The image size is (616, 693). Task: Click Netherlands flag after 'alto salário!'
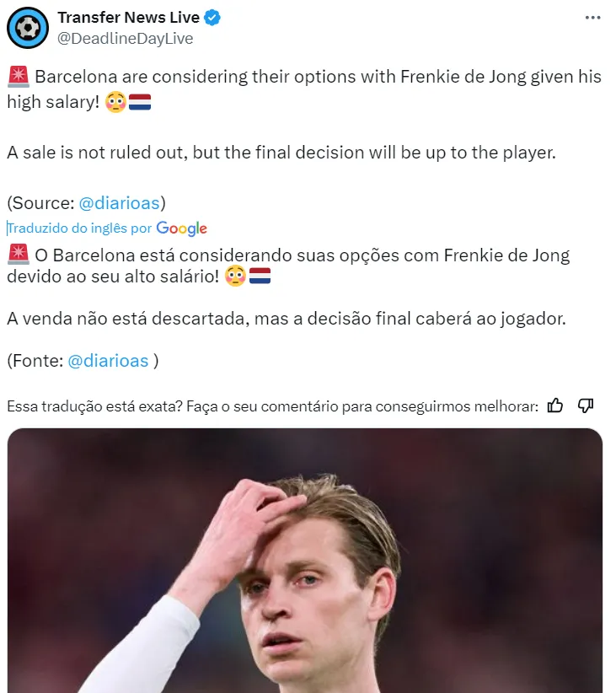(x=260, y=276)
